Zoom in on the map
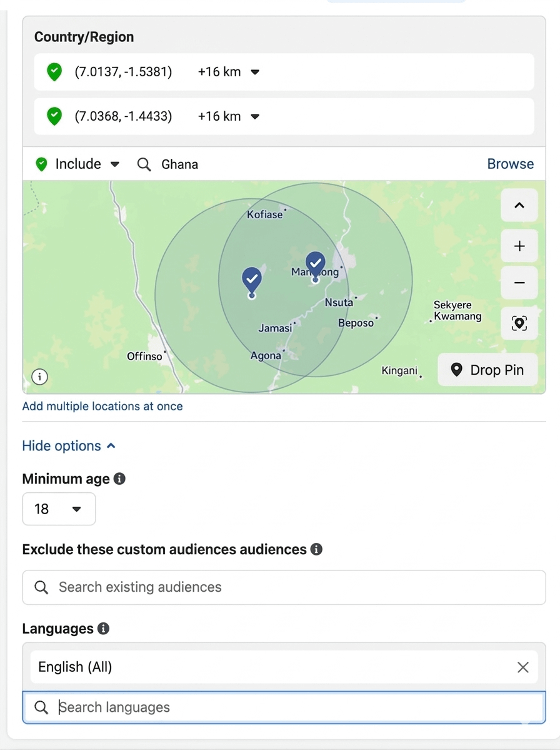The height and width of the screenshot is (750, 560). (x=519, y=246)
